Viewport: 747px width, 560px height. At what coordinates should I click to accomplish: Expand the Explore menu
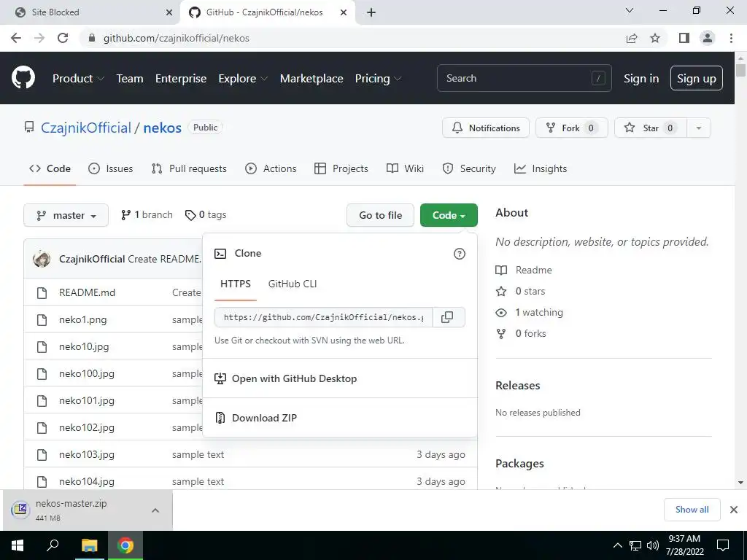[243, 78]
